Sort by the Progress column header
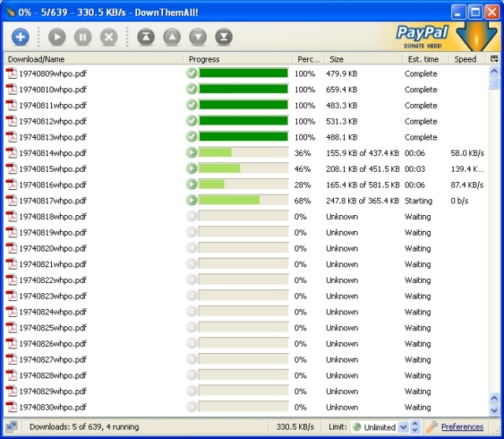This screenshot has height=439, width=504. [x=238, y=59]
